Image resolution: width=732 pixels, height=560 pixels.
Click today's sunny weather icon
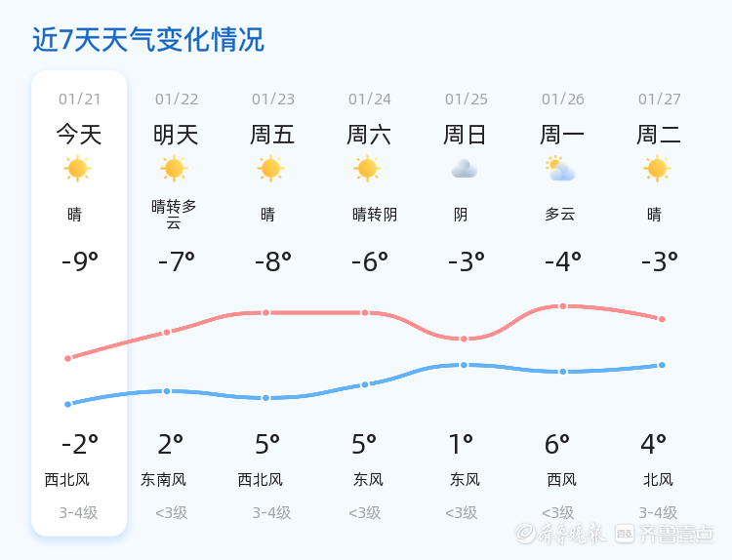(77, 169)
